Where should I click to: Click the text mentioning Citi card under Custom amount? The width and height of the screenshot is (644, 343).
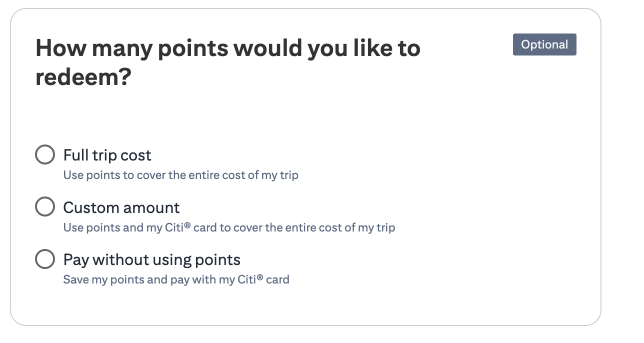[229, 227]
